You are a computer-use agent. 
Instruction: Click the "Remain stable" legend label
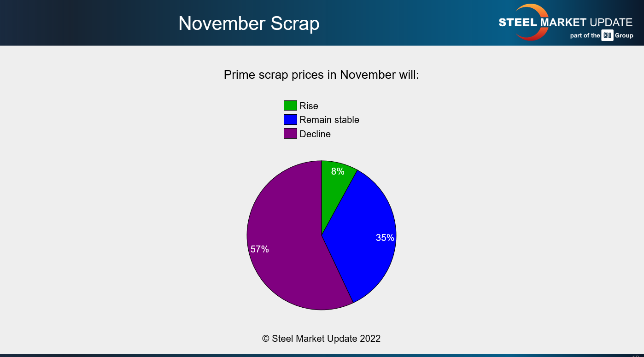329,120
